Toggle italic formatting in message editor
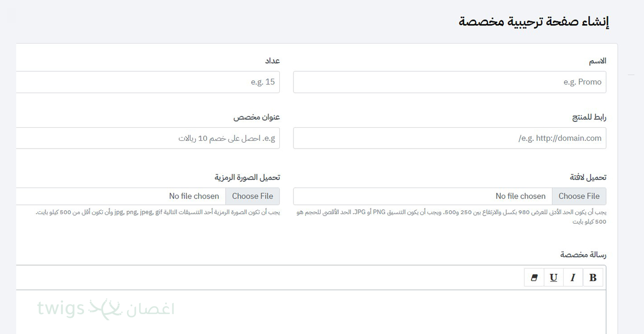 tap(573, 277)
